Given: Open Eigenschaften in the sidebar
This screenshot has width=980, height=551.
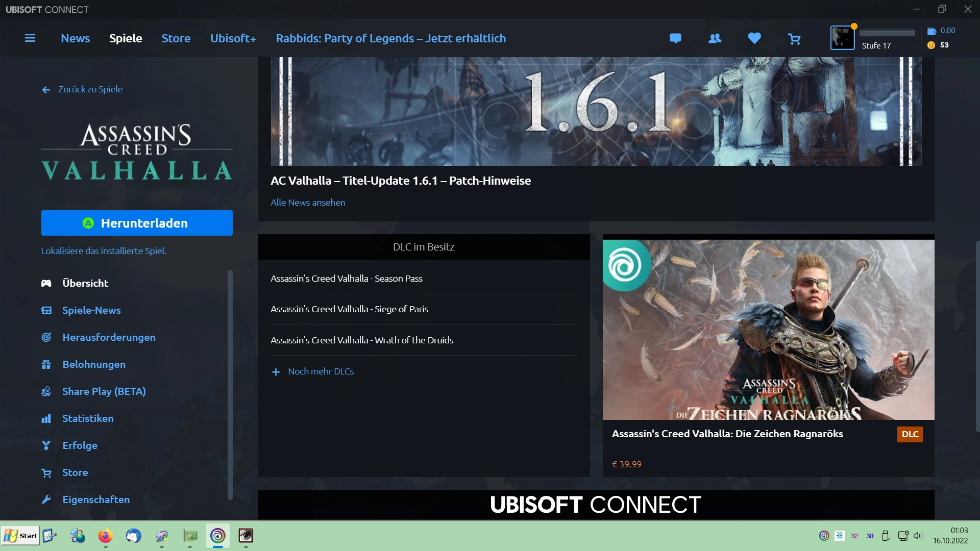Looking at the screenshot, I should [86, 499].
